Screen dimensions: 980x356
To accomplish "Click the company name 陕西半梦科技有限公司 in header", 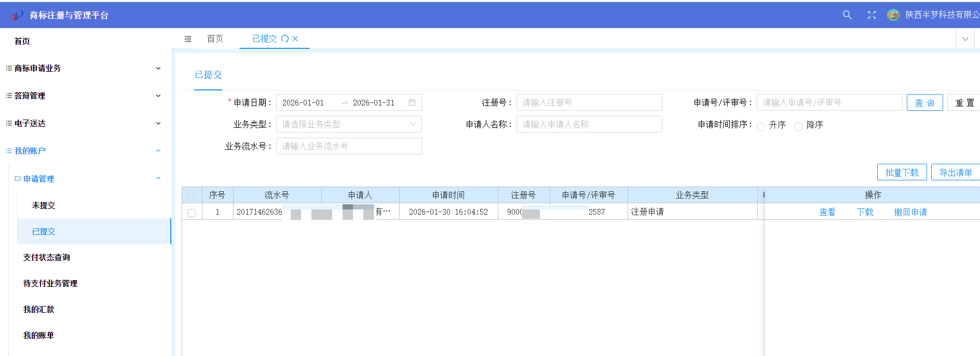I will tap(943, 15).
